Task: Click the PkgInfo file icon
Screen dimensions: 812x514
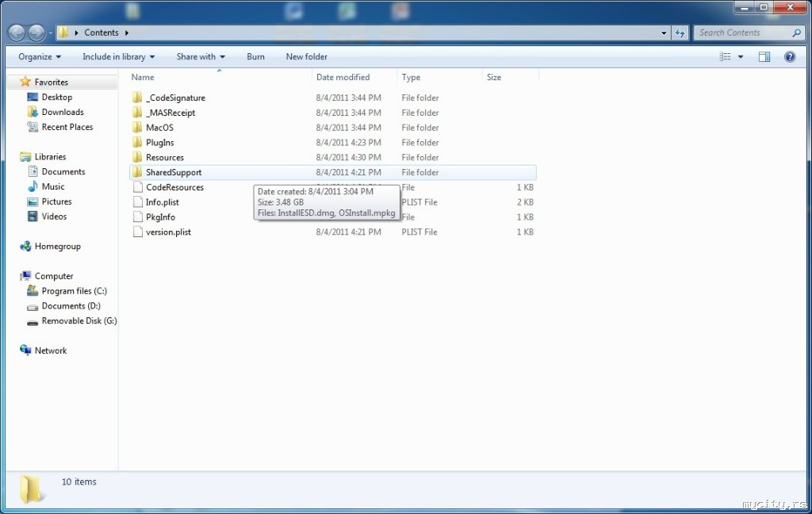Action: [138, 217]
